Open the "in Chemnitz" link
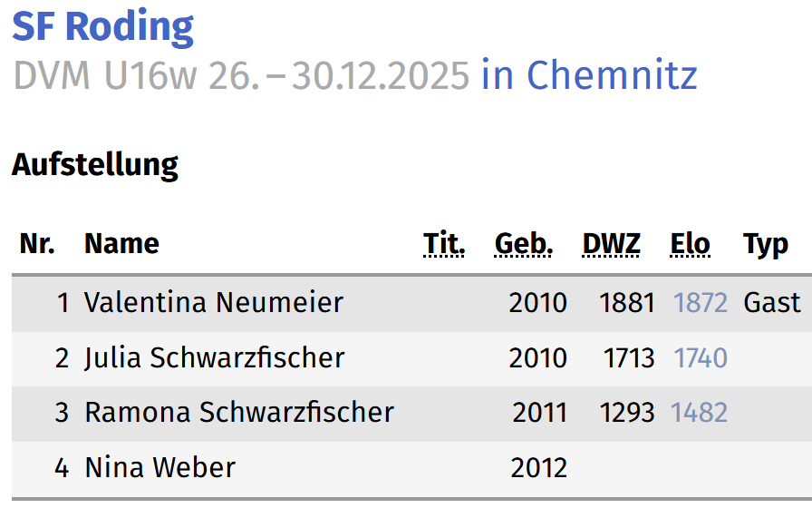This screenshot has height=508, width=812. point(589,75)
